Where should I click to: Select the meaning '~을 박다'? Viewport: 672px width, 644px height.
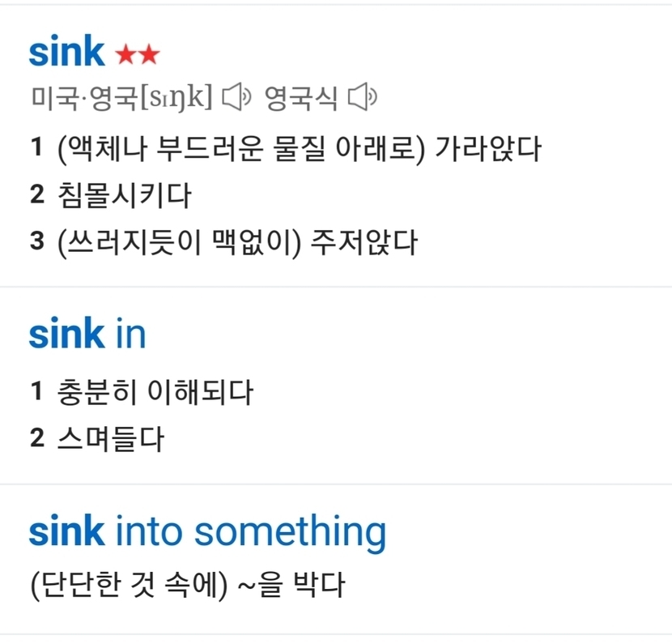(x=290, y=584)
